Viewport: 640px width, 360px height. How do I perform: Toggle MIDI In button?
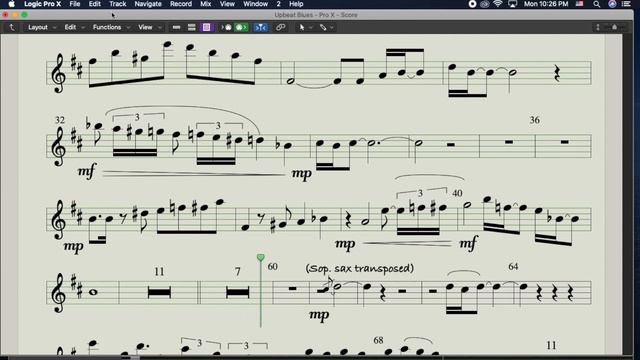tap(227, 27)
